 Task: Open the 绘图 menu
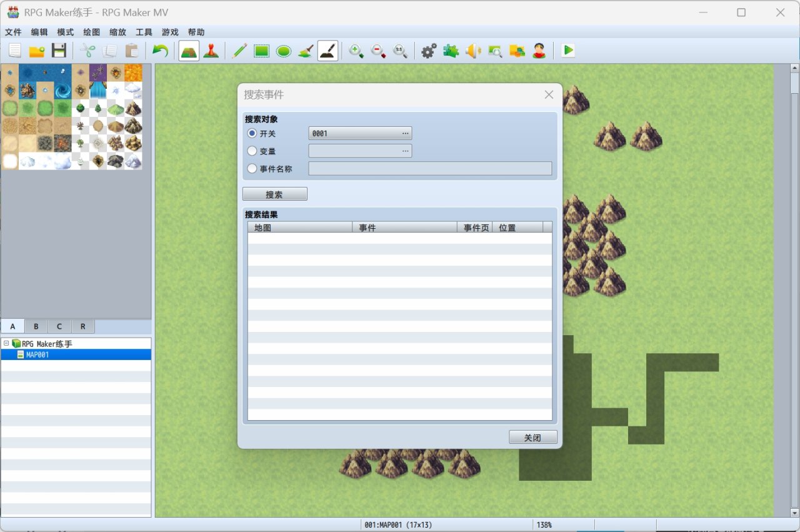[92, 33]
